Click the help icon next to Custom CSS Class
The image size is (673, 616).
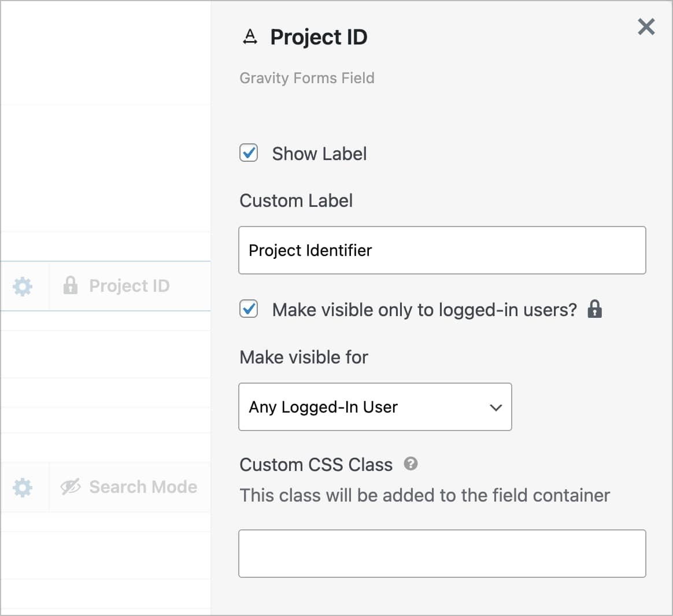[411, 464]
